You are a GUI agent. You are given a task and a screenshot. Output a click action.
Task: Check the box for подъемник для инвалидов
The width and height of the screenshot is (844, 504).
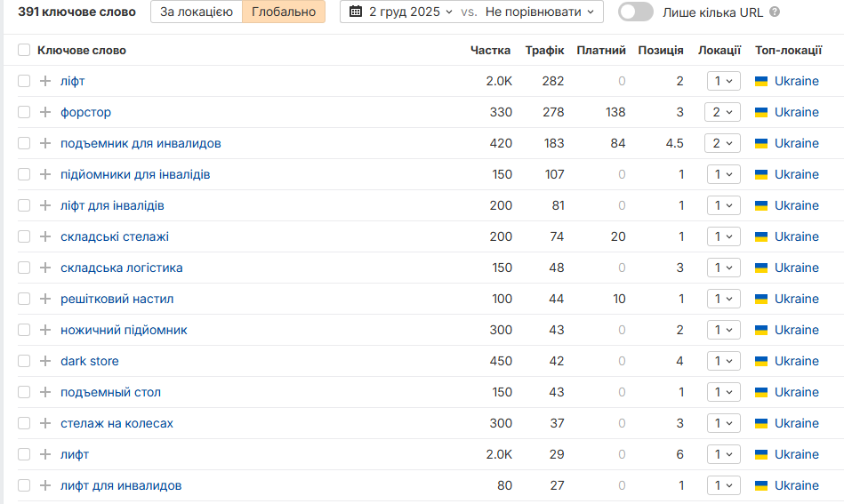pyautogui.click(x=24, y=143)
